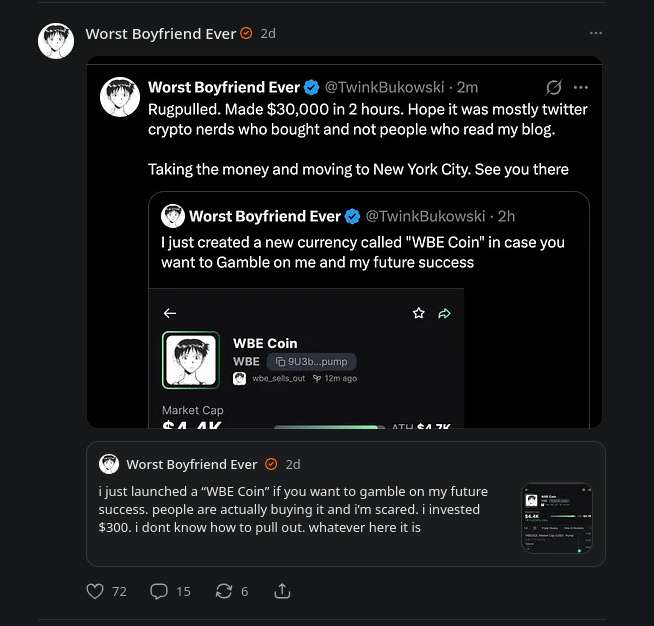Open three-dot menu inside embedded tweet
This screenshot has height=626, width=654.
click(x=581, y=88)
